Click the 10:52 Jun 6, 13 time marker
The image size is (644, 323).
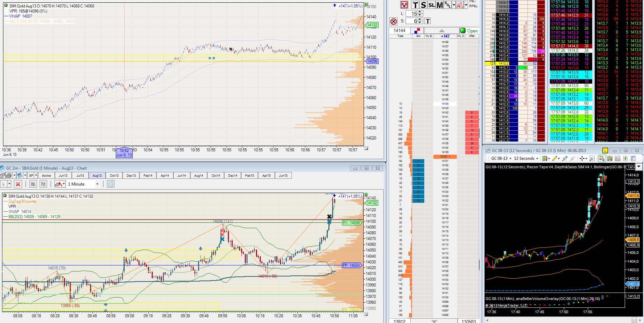coord(124,152)
